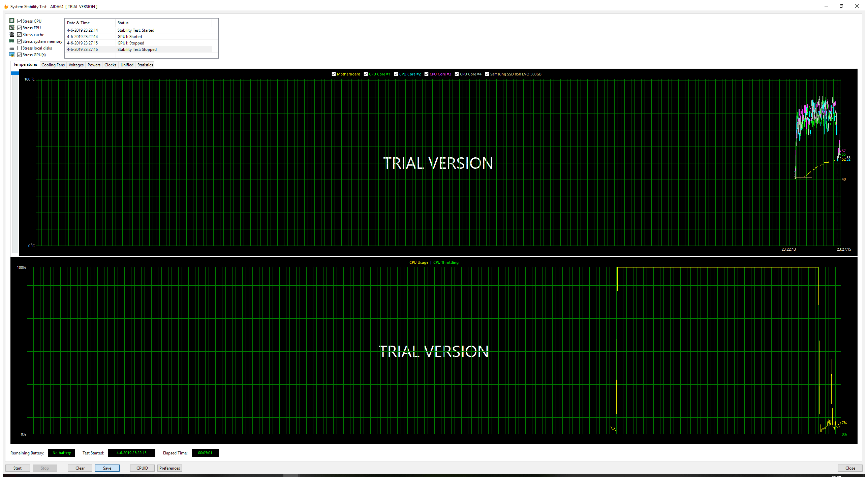Click the Preferences button
The image size is (868, 477).
click(x=169, y=468)
